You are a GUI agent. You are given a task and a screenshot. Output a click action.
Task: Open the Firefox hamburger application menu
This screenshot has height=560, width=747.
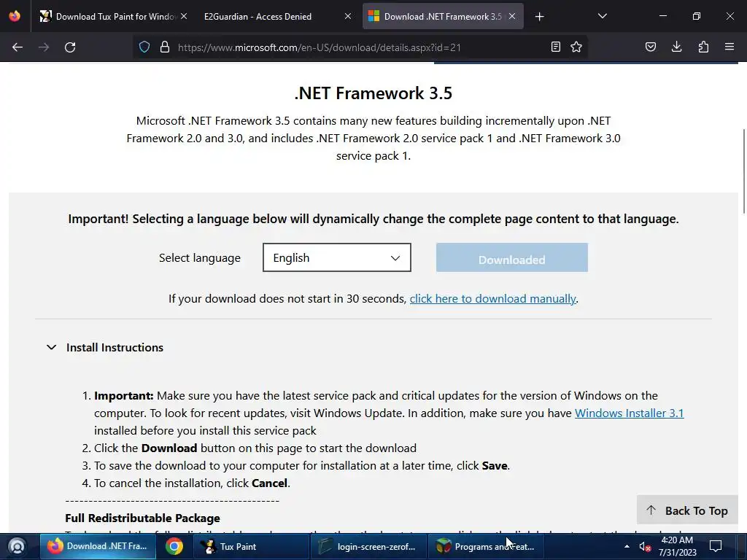pyautogui.click(x=729, y=47)
